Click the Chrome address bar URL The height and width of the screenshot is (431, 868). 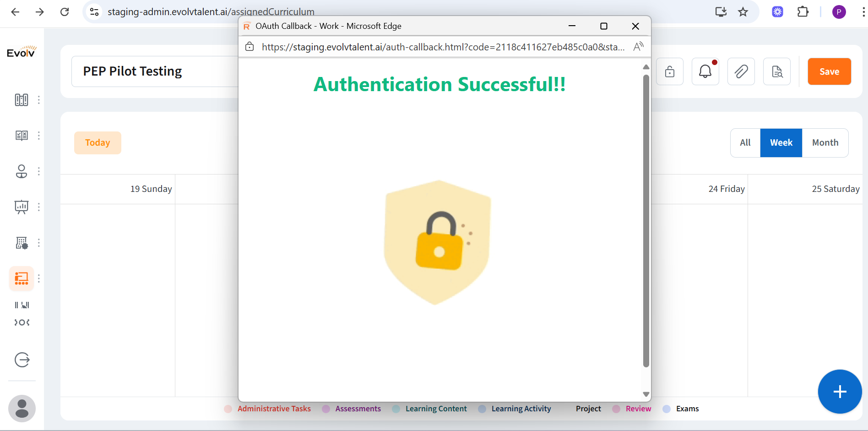pyautogui.click(x=211, y=12)
